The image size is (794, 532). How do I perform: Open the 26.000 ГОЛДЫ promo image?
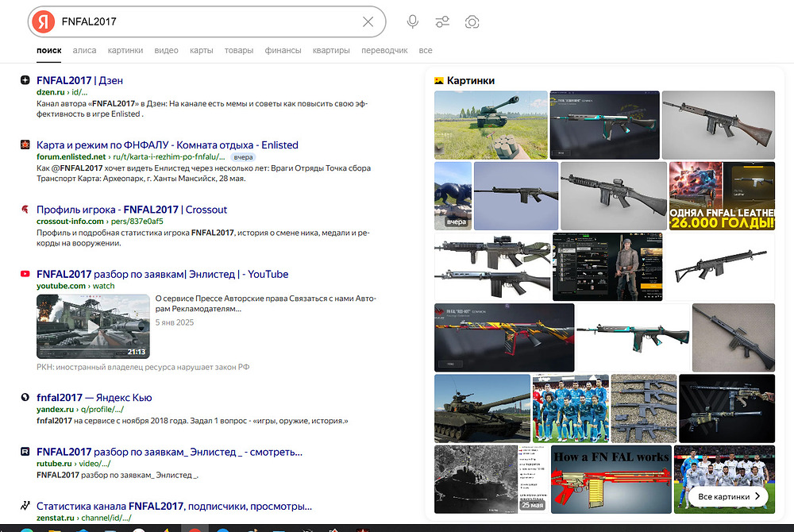tap(722, 196)
